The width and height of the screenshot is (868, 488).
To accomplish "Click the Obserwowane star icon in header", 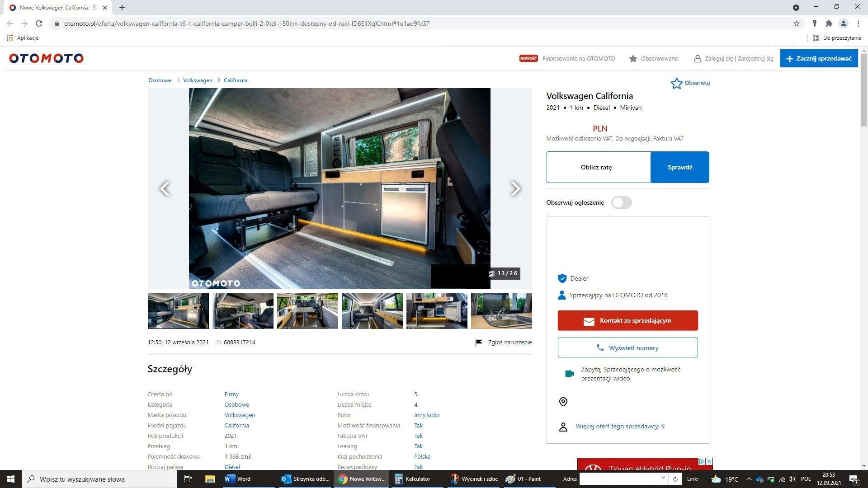I will click(x=633, y=58).
